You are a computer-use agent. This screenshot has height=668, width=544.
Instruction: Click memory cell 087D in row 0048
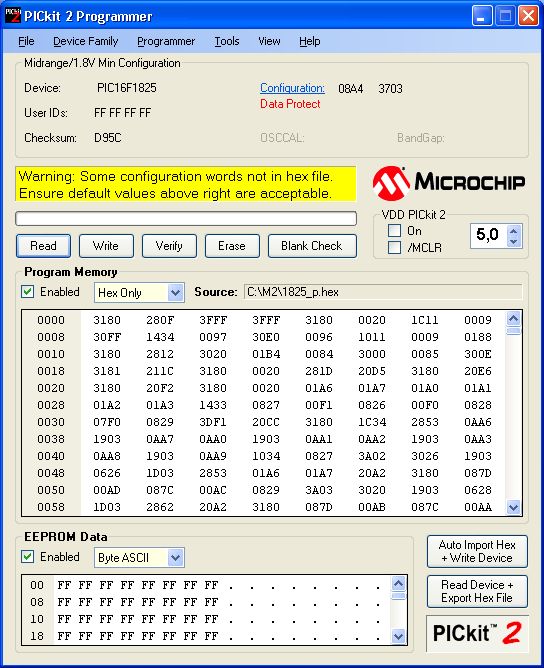pyautogui.click(x=478, y=473)
